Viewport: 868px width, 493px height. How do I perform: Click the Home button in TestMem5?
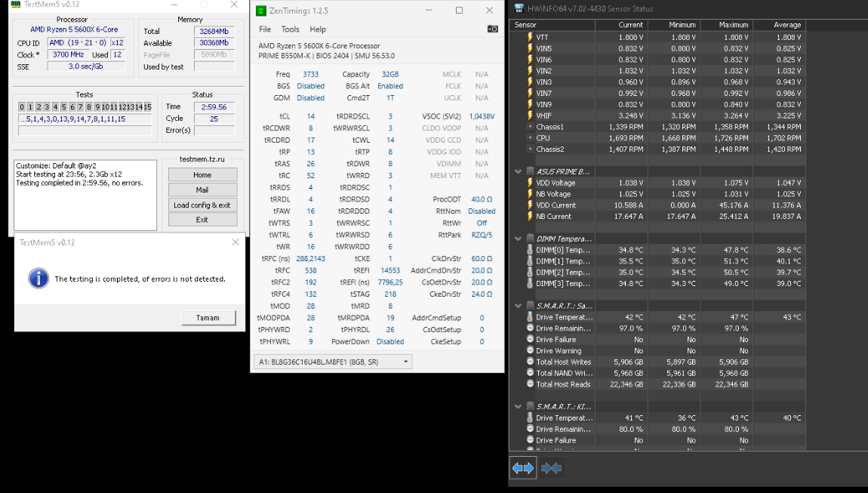click(x=202, y=174)
